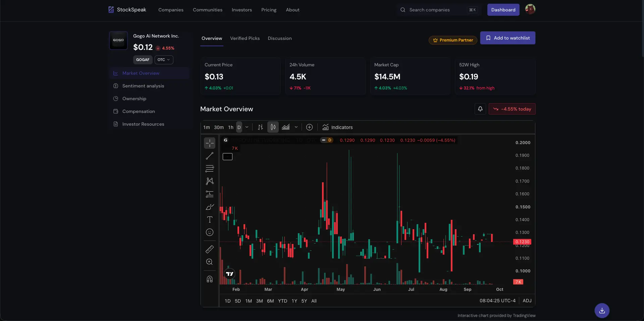
Task: Click the Premium Partner badge
Action: (453, 40)
